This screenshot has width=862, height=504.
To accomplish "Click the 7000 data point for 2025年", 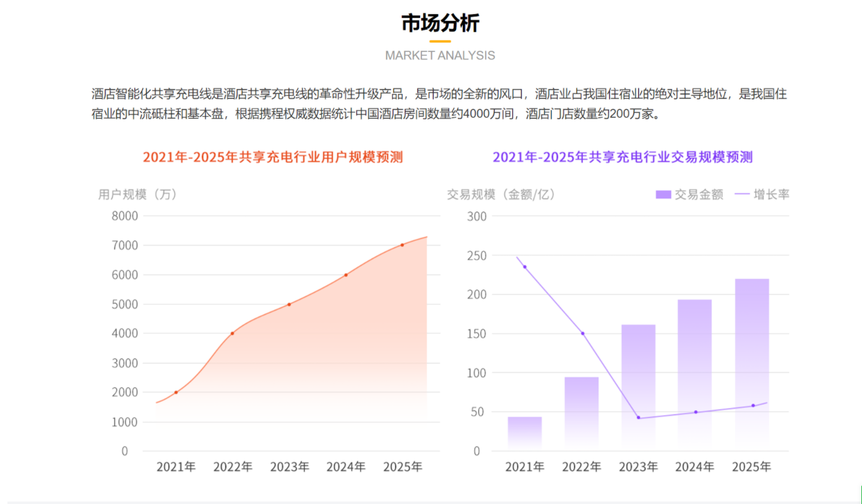I will [402, 245].
